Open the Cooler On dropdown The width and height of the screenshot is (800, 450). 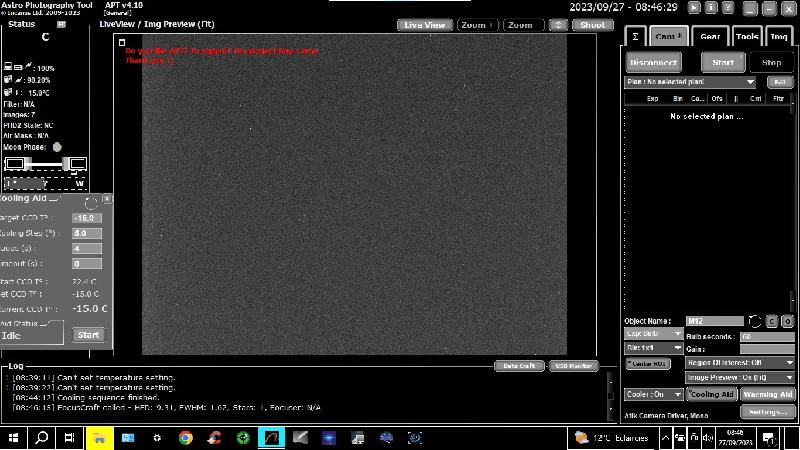click(x=654, y=394)
